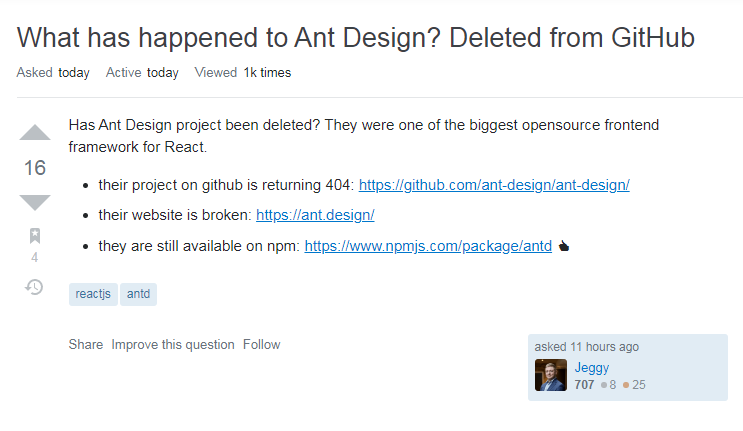Select the antd tag
743x431 pixels.
point(139,294)
